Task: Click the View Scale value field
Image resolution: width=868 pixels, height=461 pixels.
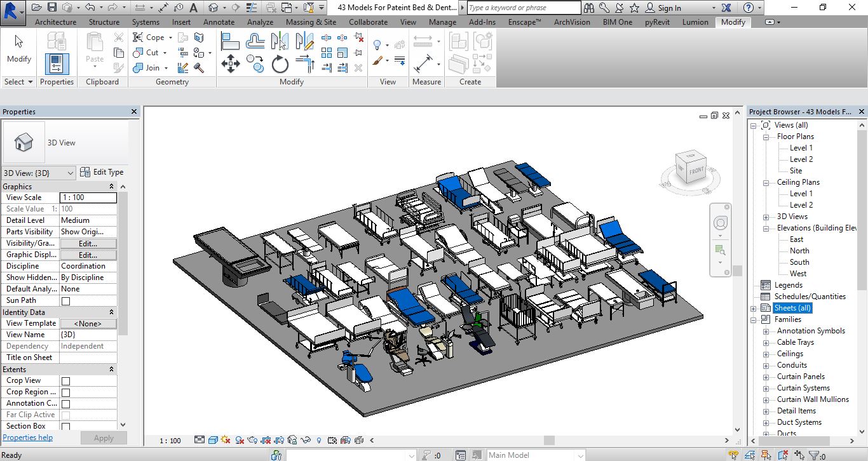Action: tap(88, 197)
